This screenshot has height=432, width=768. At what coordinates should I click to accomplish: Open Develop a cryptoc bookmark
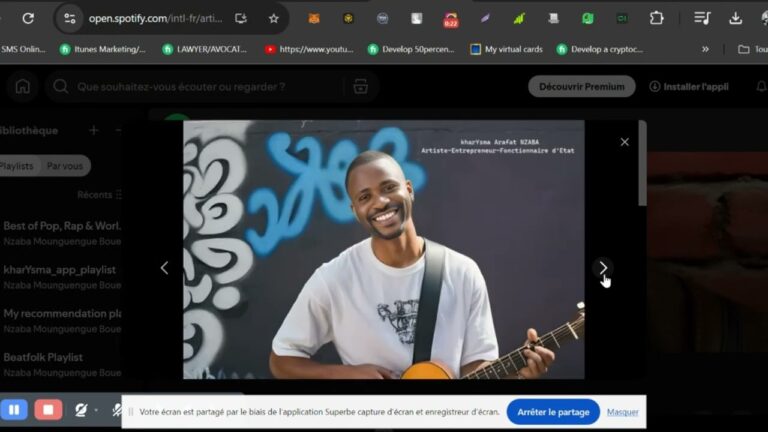coord(600,49)
